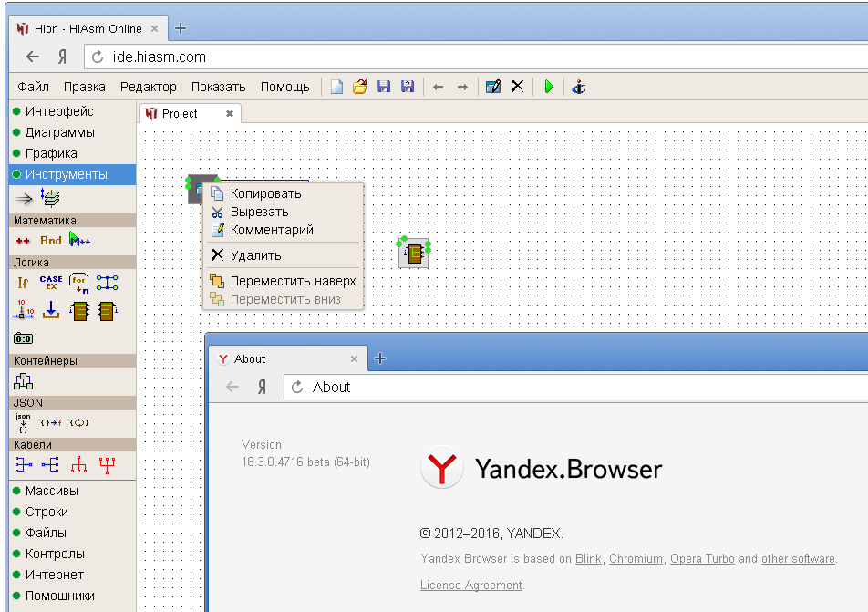Expand the Массивы palette group
The height and width of the screenshot is (612, 868).
coord(73,491)
